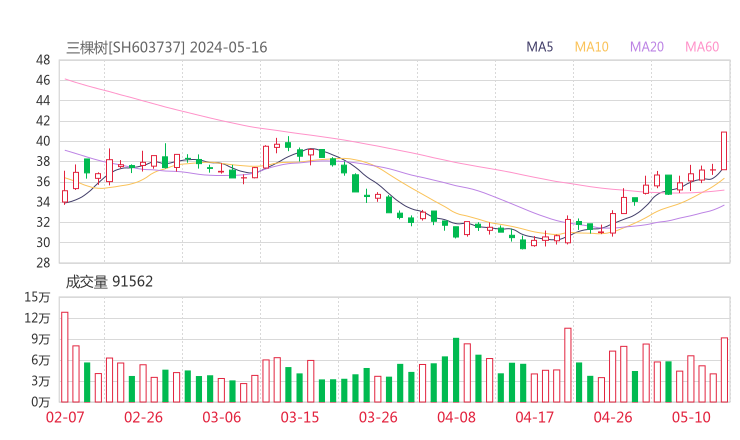Screen dimensions: 740x440
Task: Click the 03-06 date axis label
Action: point(221,417)
